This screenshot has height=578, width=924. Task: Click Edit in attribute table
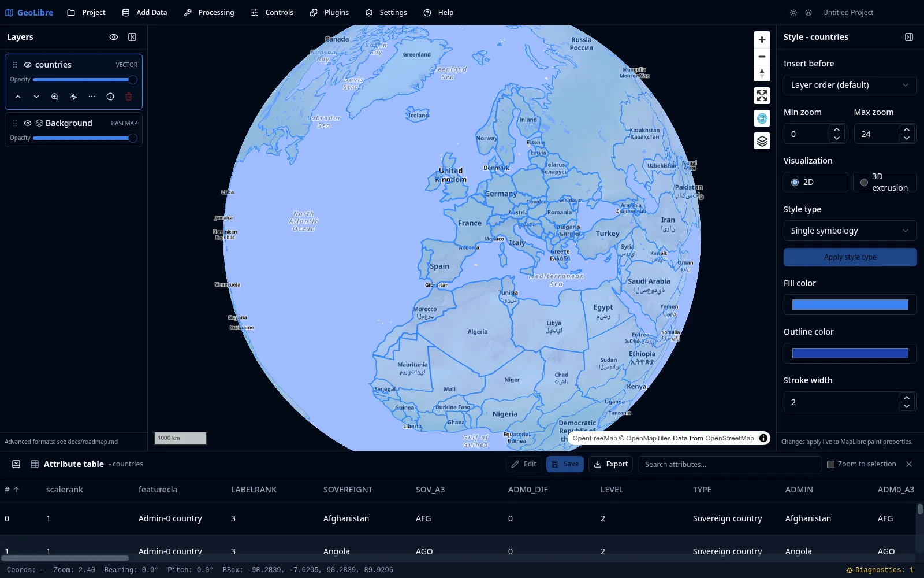(524, 464)
